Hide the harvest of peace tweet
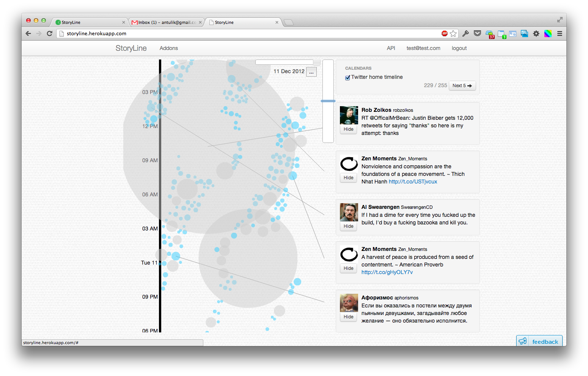Viewport: 588px width, 376px height. point(348,268)
